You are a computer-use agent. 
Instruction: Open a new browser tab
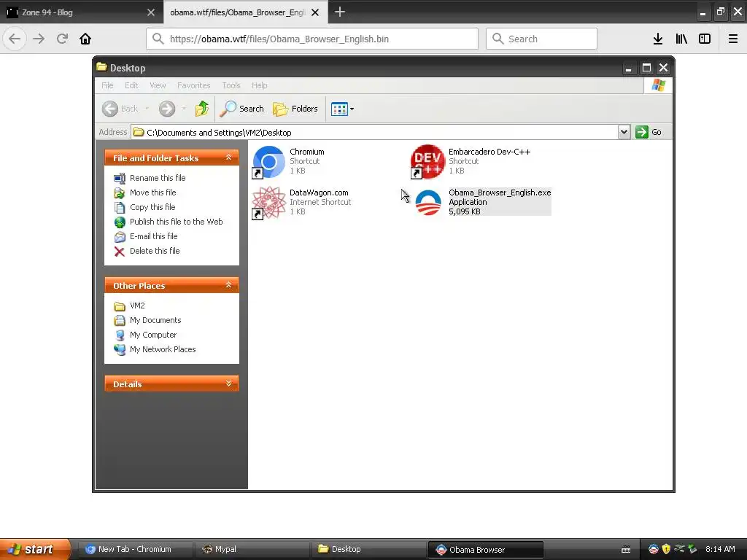[x=340, y=12]
